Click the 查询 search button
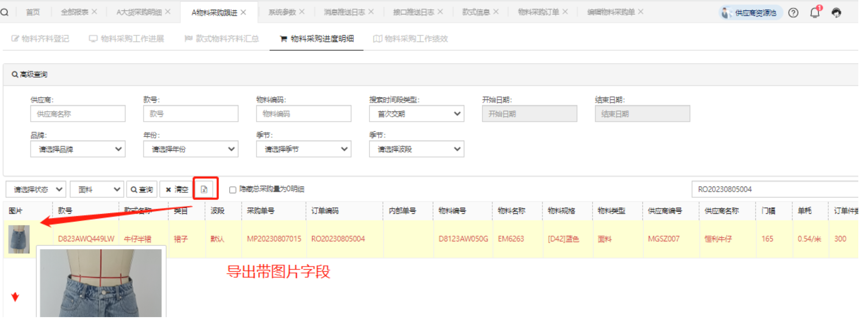 (x=142, y=190)
